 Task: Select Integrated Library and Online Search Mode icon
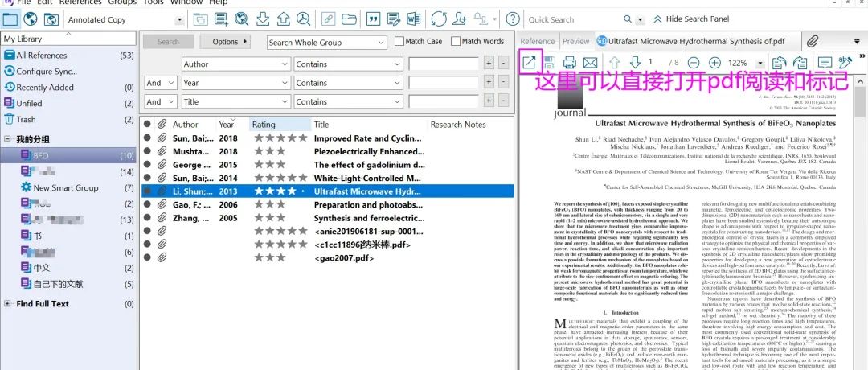point(51,19)
